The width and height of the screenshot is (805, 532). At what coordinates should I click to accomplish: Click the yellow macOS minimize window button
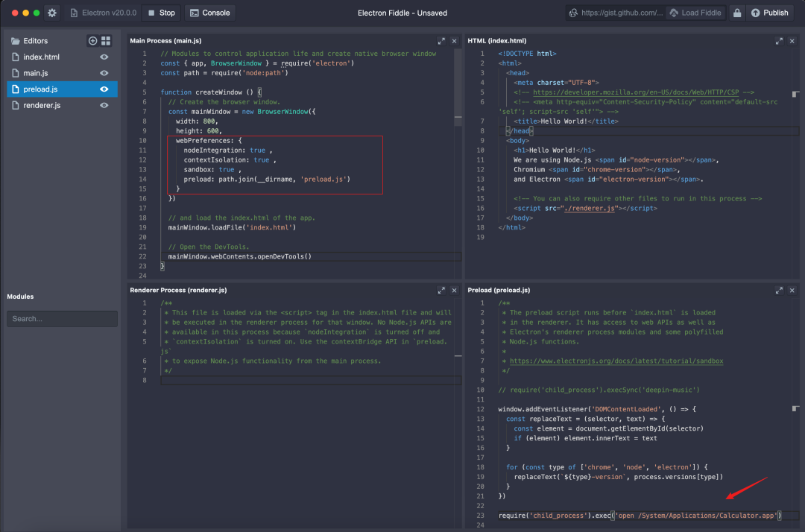(x=25, y=13)
